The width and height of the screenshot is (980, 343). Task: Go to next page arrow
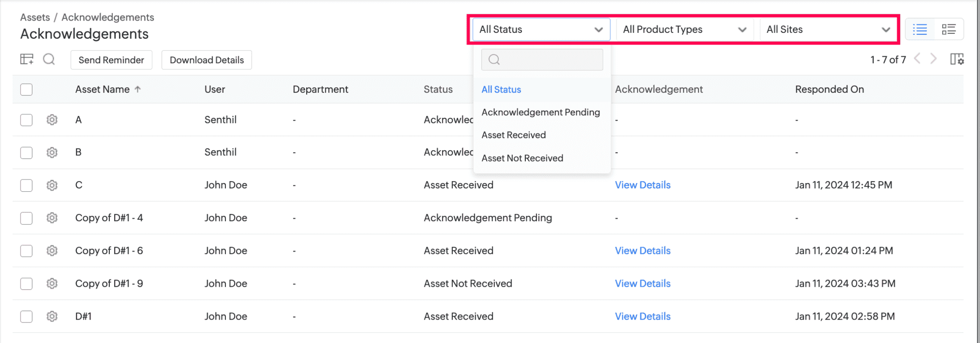coord(933,59)
